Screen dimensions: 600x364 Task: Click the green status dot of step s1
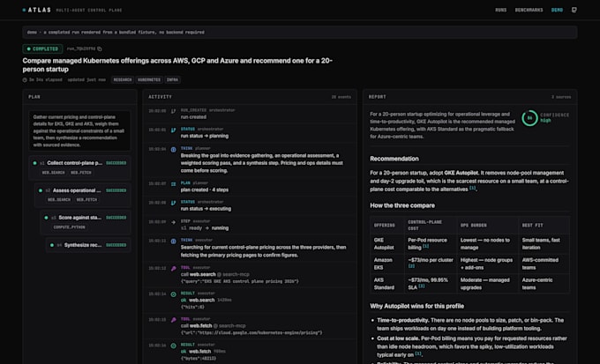pos(34,163)
